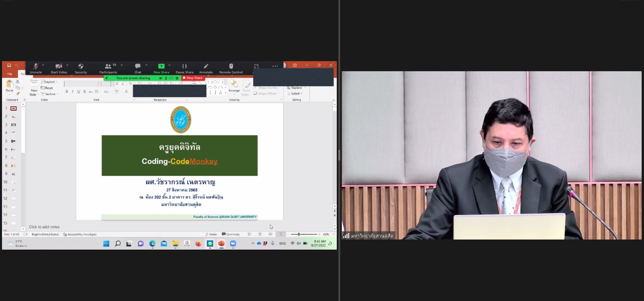This screenshot has height=301, width=644.
Task: Click the Cut scissors icon in Clipboard group
Action: [x=17, y=82]
